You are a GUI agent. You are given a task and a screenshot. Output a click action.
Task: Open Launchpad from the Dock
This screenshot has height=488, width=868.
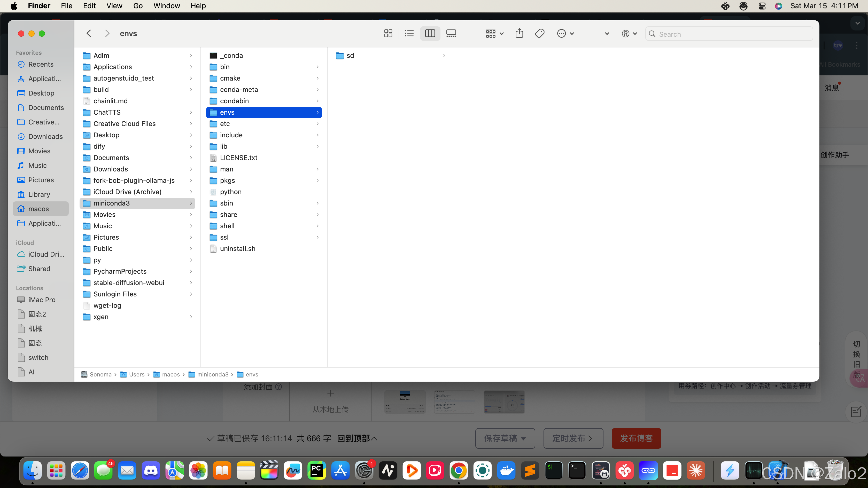(56, 470)
